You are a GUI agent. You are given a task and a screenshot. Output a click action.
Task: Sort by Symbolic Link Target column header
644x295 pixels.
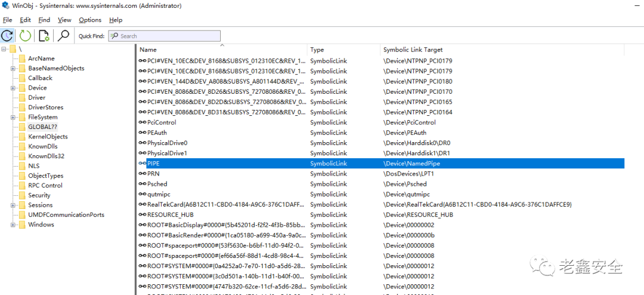(x=502, y=50)
